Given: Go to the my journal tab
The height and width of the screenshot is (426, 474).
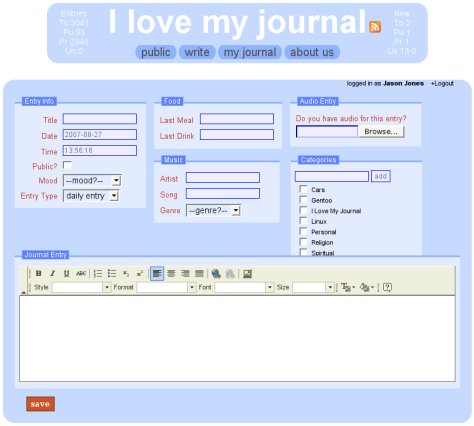Looking at the screenshot, I should pyautogui.click(x=250, y=52).
